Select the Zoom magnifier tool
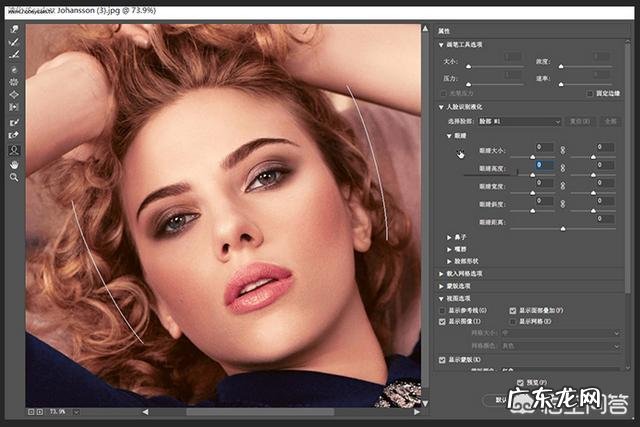 (15, 177)
